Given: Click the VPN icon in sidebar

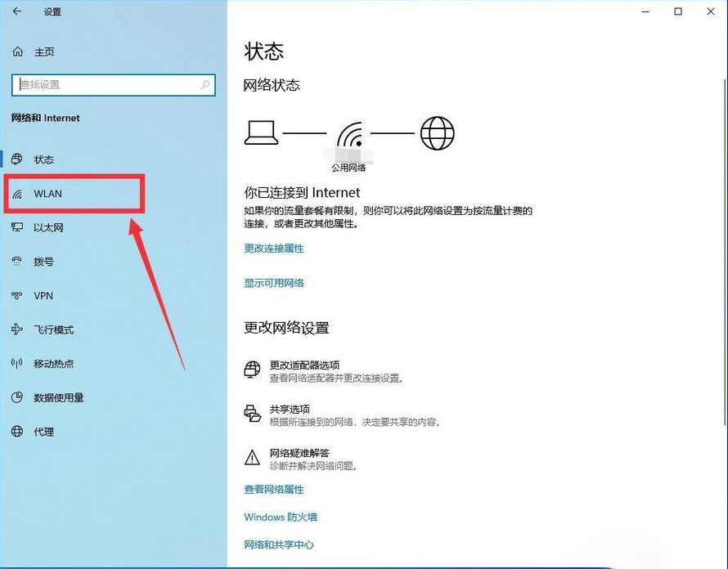Looking at the screenshot, I should pos(16,296).
